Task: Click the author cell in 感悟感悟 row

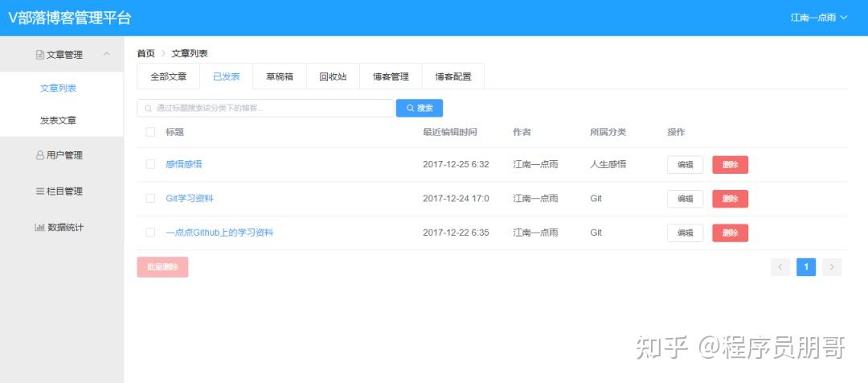Action: pos(535,164)
